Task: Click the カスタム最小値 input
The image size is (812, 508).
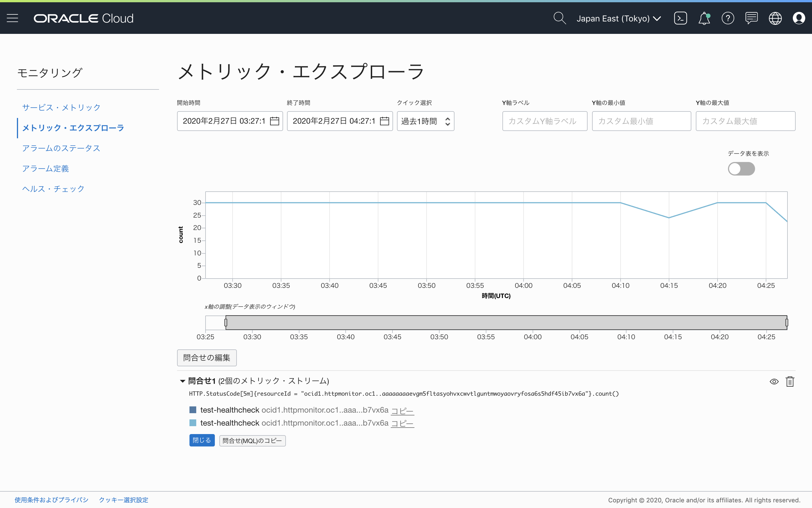Action: (641, 121)
